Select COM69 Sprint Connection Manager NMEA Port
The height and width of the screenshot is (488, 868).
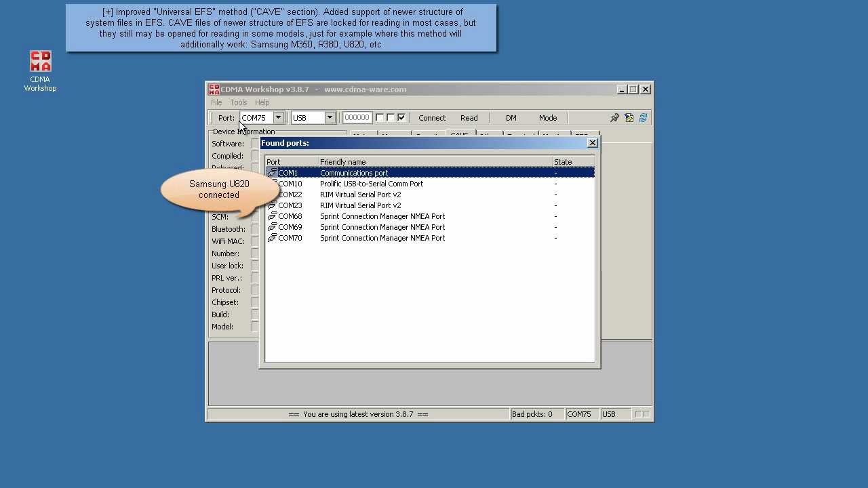click(430, 227)
